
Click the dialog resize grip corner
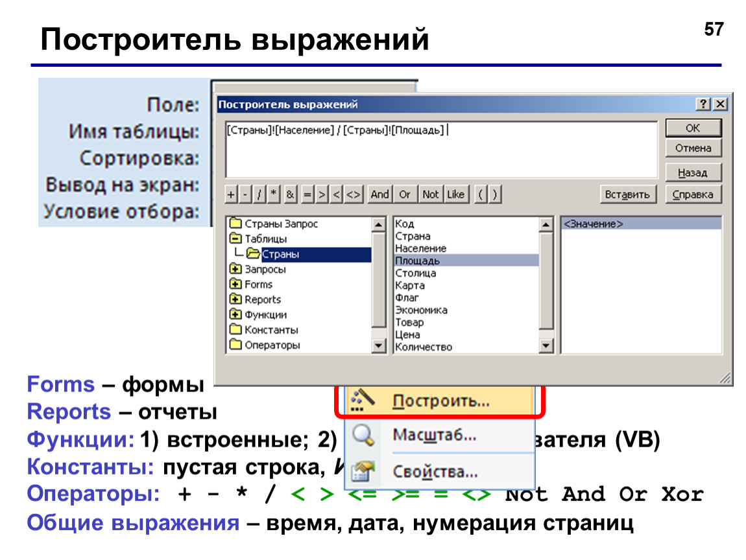(x=725, y=378)
